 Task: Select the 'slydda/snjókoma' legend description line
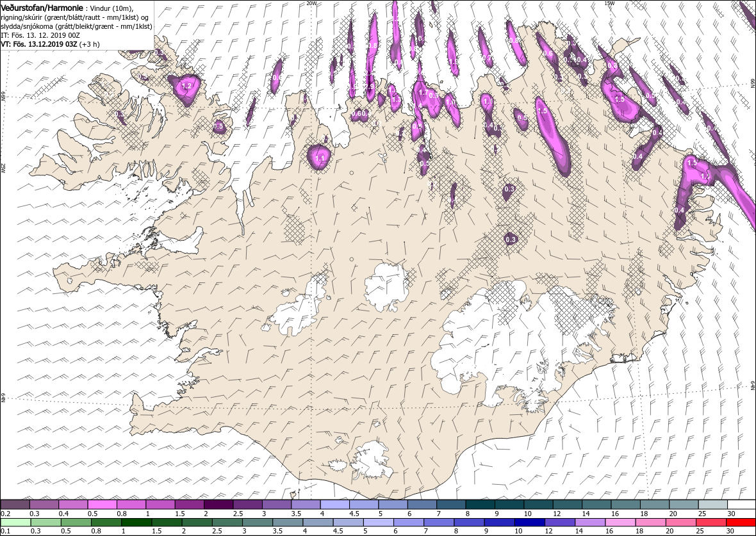(77, 26)
